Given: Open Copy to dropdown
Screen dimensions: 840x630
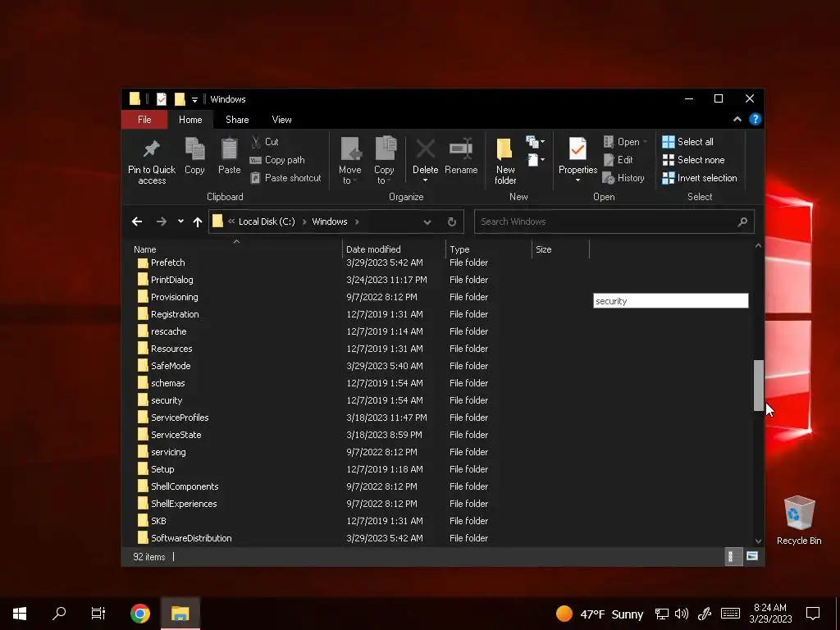Looking at the screenshot, I should point(384,161).
